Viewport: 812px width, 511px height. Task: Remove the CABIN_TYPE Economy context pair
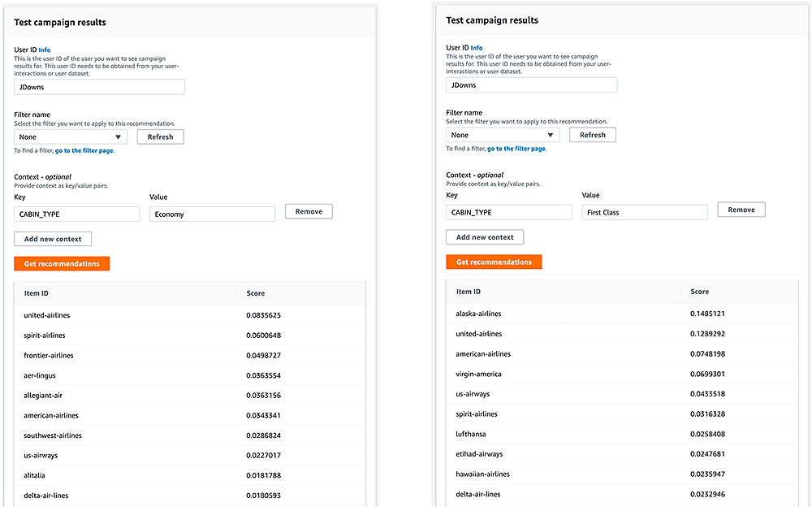[x=309, y=211]
